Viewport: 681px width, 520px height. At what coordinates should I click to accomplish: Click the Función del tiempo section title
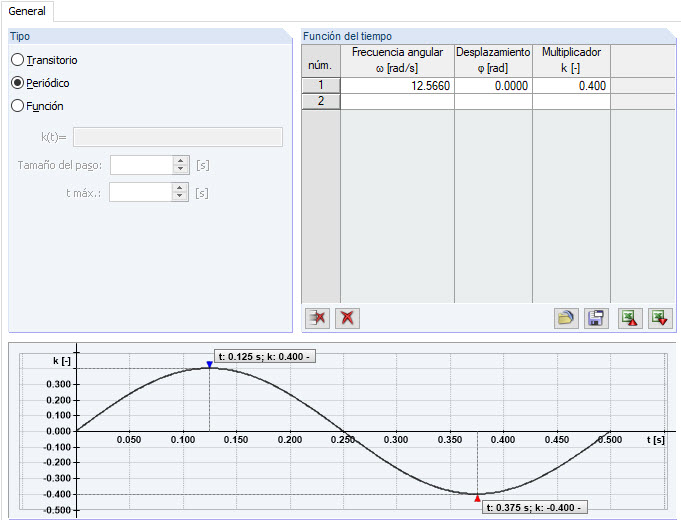tap(347, 36)
